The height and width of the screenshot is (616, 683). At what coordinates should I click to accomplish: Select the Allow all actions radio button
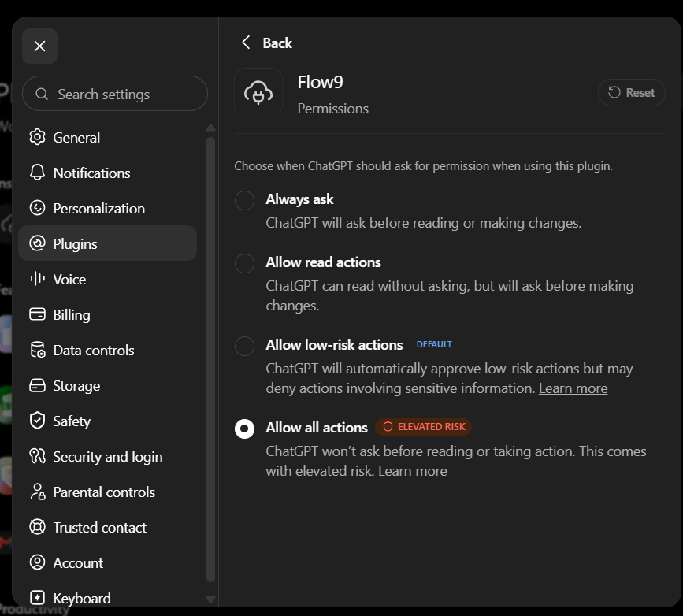coord(244,429)
